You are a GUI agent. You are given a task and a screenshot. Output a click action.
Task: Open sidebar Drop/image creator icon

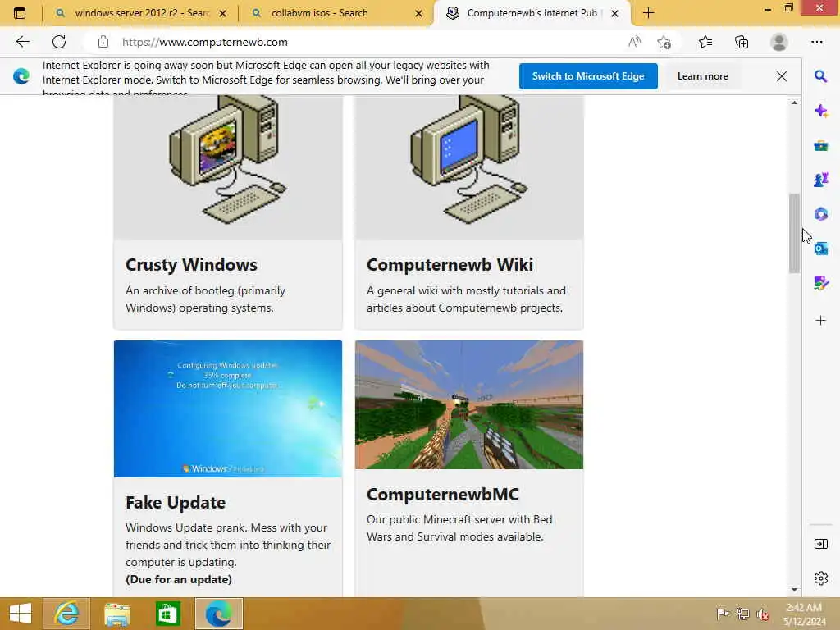click(x=820, y=283)
